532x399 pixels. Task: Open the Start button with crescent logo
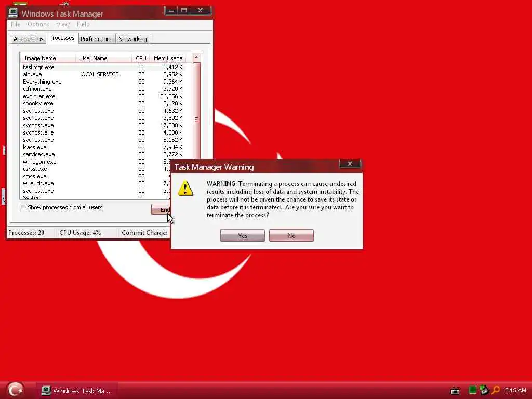16,390
